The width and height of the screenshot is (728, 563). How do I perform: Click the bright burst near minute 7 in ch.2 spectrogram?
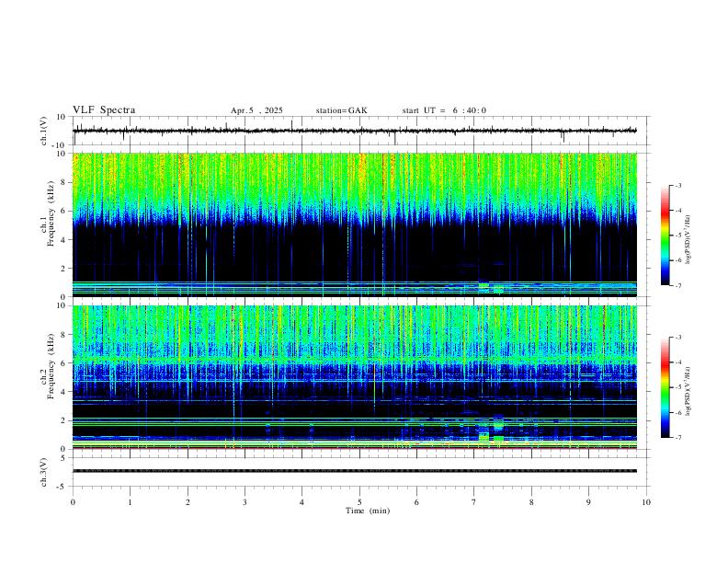click(483, 437)
